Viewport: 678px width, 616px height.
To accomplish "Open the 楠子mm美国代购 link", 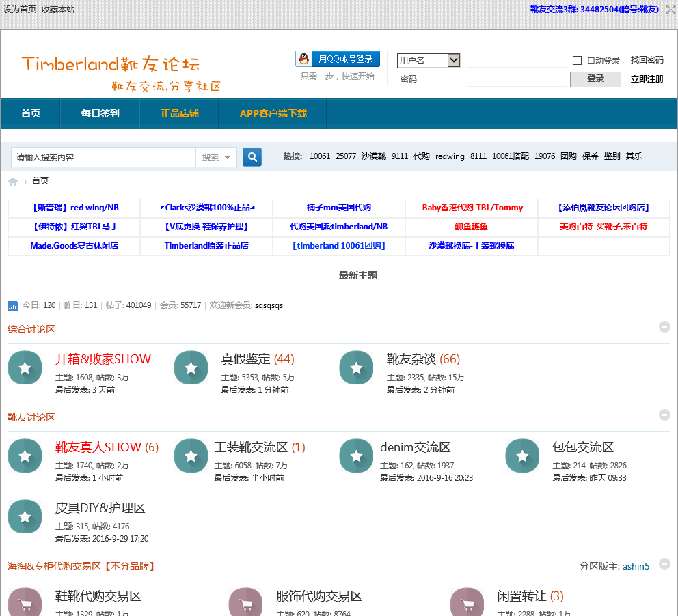I will tap(339, 208).
